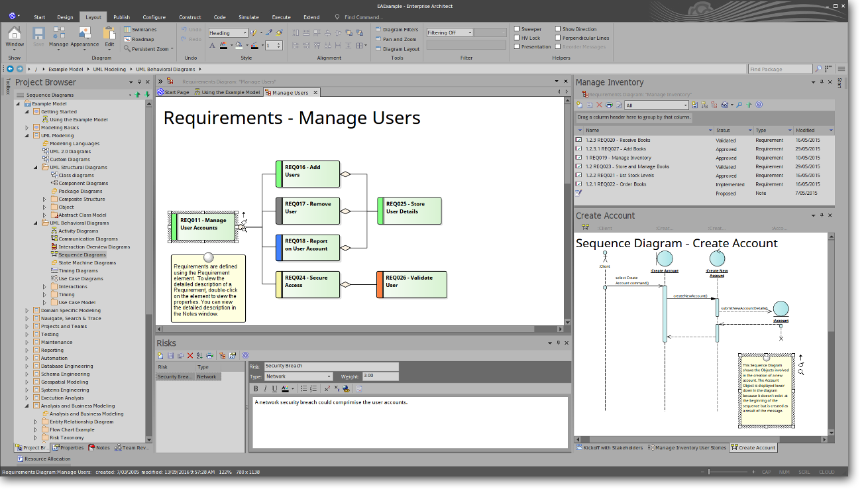Viewport: 868px width, 497px height.
Task: Click the zoom slider in the status bar
Action: click(x=709, y=472)
